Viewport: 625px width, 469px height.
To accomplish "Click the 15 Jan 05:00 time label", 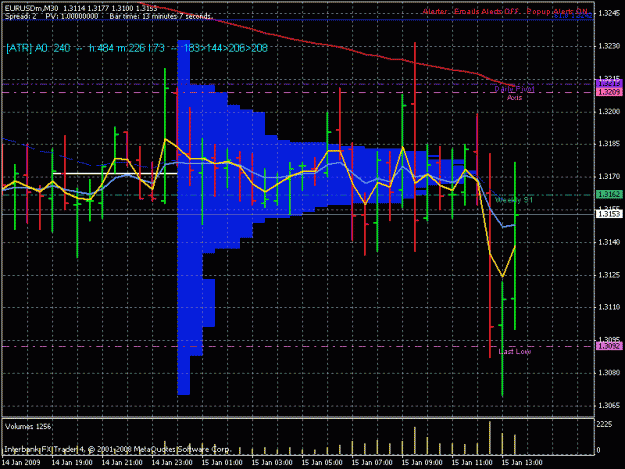I will pos(322,463).
